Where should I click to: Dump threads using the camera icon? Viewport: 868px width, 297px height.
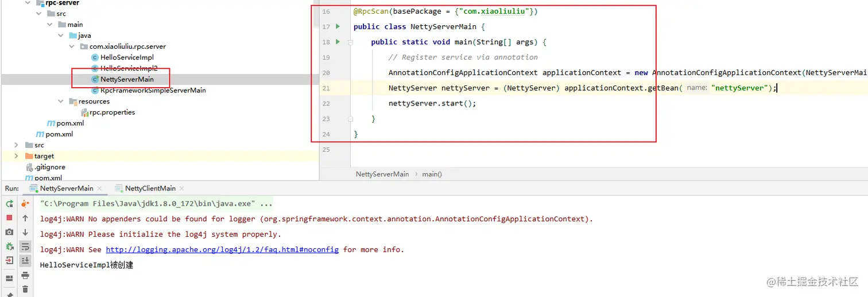[x=9, y=232]
